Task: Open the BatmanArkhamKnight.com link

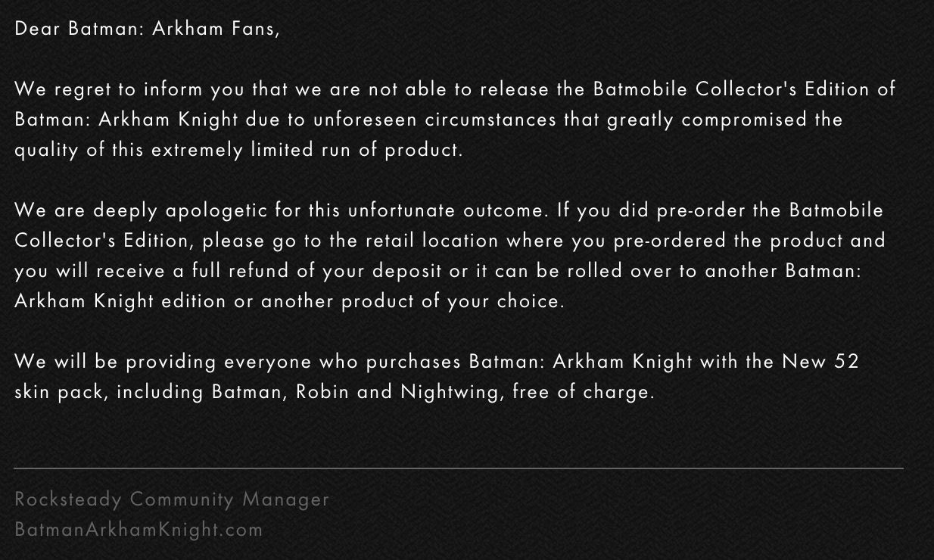Action: (x=139, y=529)
